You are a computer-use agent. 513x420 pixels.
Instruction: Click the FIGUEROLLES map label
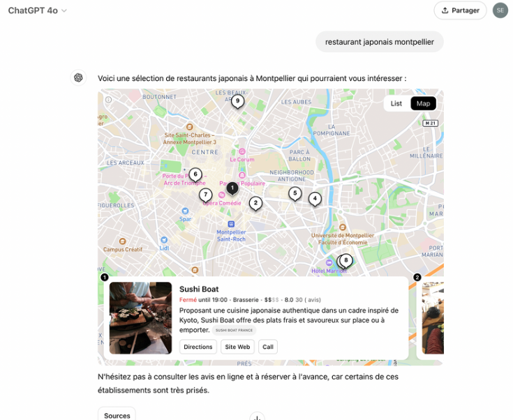[x=116, y=206]
